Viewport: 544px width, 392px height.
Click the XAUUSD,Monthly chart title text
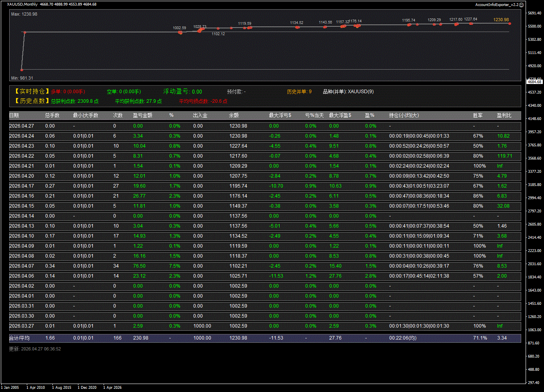pyautogui.click(x=22, y=4)
